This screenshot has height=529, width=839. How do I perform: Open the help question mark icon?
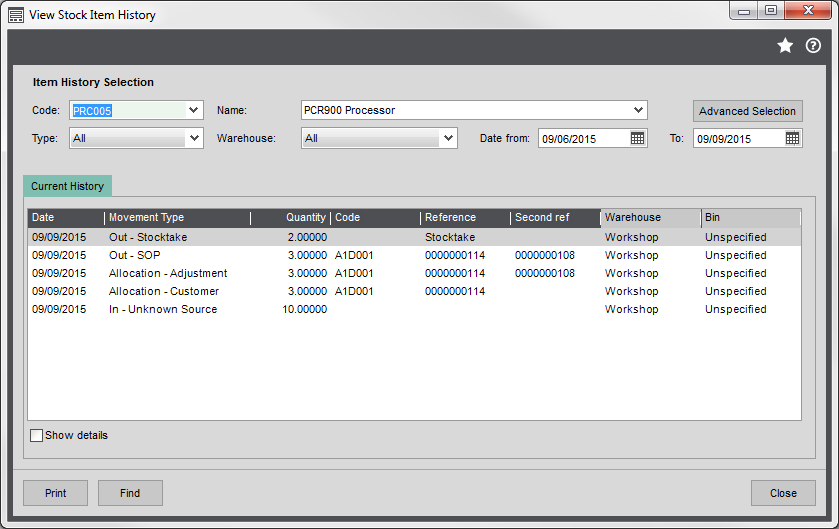tap(813, 46)
